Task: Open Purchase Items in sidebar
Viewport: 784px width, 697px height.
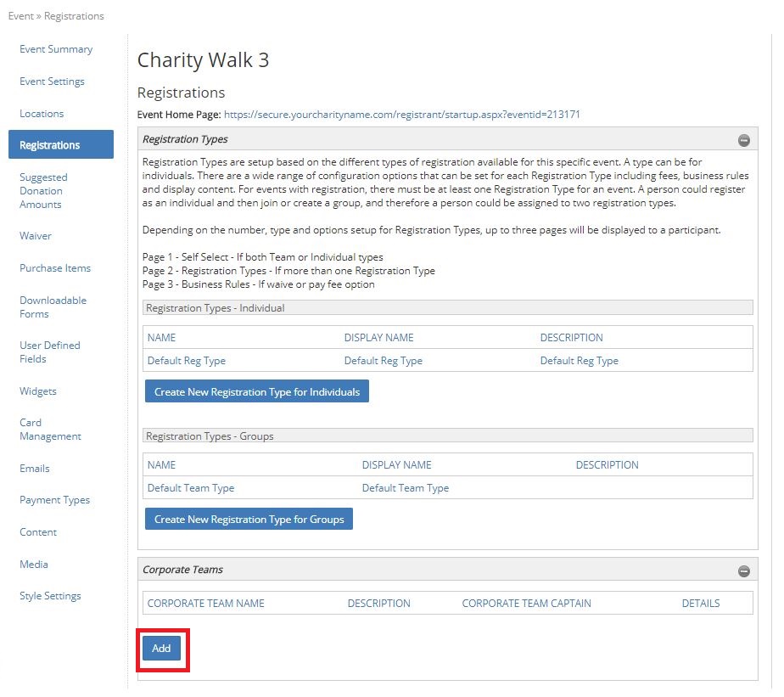Action: [55, 267]
